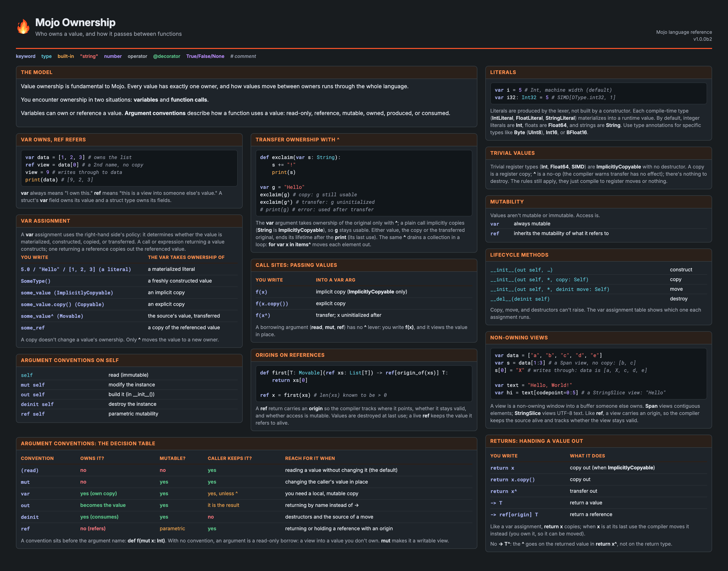The image size is (728, 571).
Task: Click the "VAR ASSIGNMENT" section heading
Action: tap(45, 221)
